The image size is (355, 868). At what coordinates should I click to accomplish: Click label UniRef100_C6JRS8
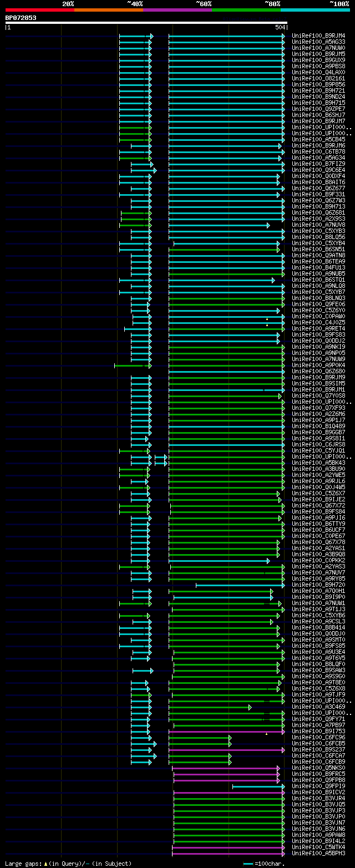[x=318, y=444]
